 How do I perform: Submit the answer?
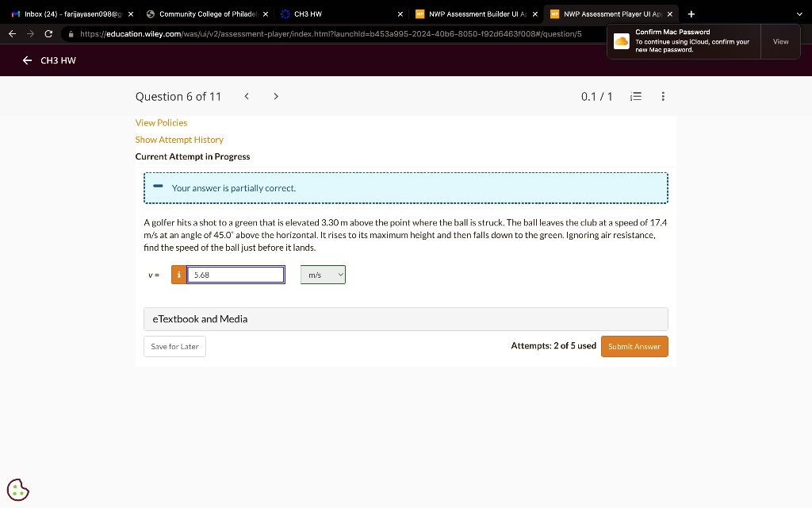634,346
